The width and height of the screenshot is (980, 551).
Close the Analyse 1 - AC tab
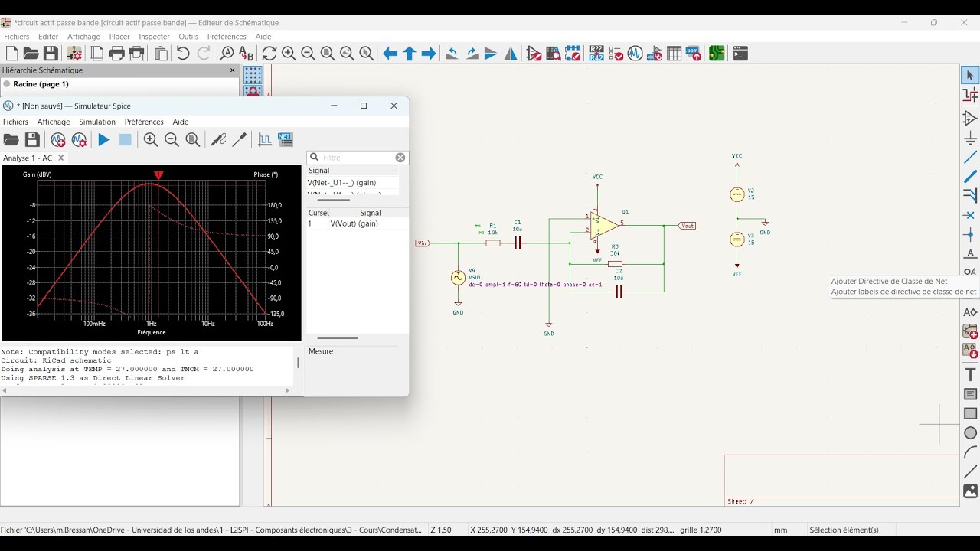(x=61, y=158)
